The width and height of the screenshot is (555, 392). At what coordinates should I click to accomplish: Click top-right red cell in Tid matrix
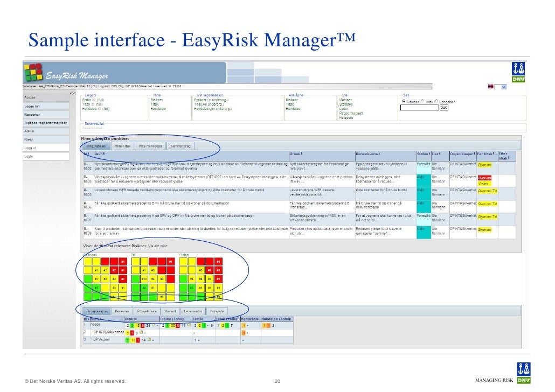pyautogui.click(x=171, y=262)
